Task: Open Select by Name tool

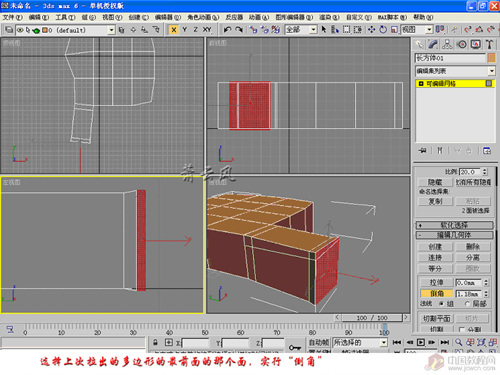Action: click(335, 30)
